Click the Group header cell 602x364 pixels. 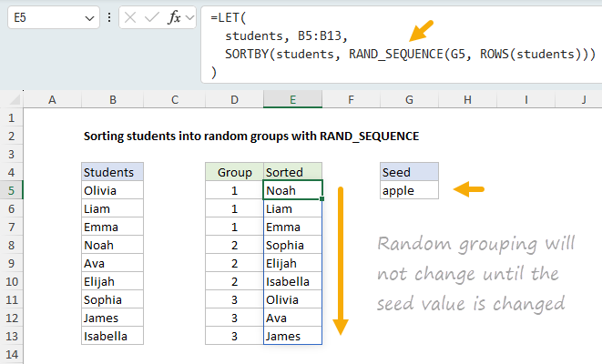pyautogui.click(x=234, y=172)
